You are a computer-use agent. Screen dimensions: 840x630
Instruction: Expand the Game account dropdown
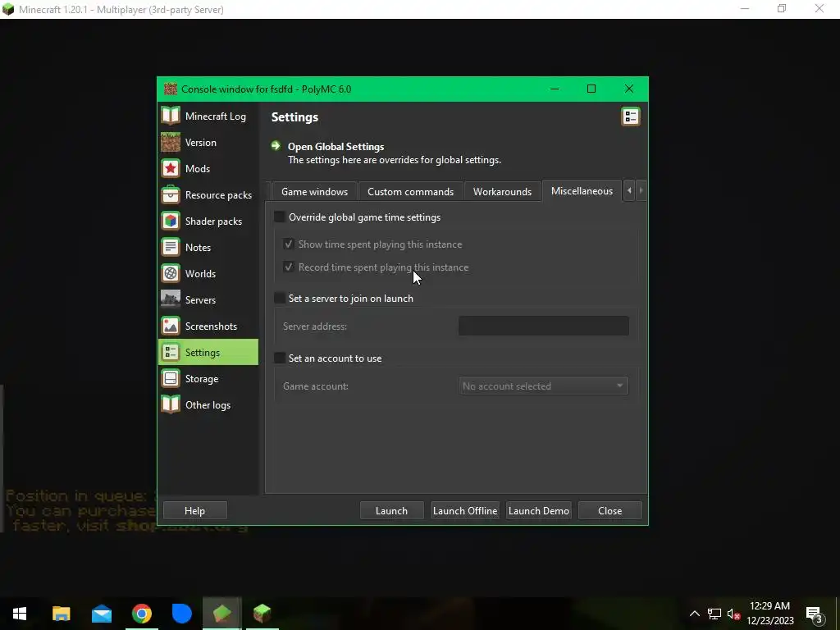point(543,386)
